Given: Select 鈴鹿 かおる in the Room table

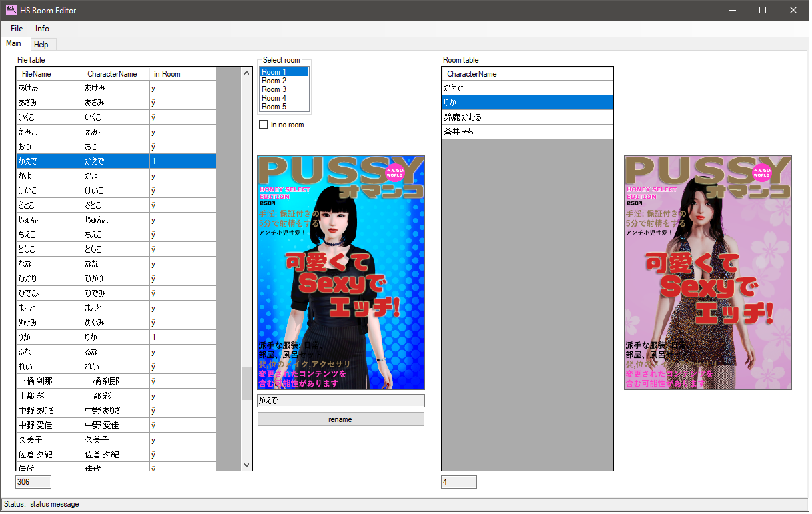Looking at the screenshot, I should tap(527, 117).
